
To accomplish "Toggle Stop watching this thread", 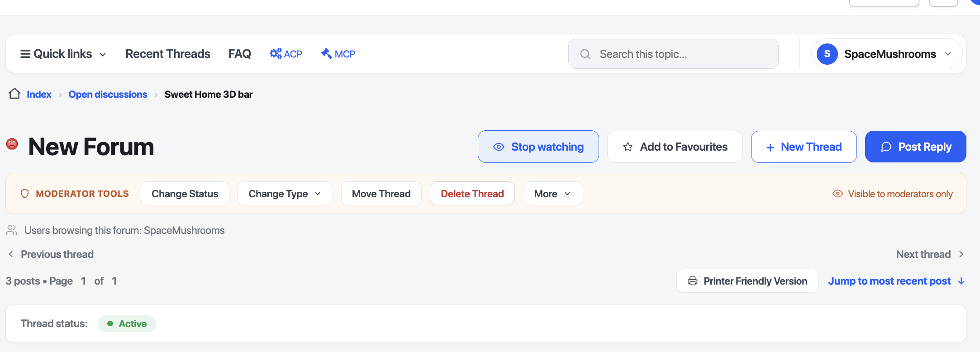I will coord(538,147).
